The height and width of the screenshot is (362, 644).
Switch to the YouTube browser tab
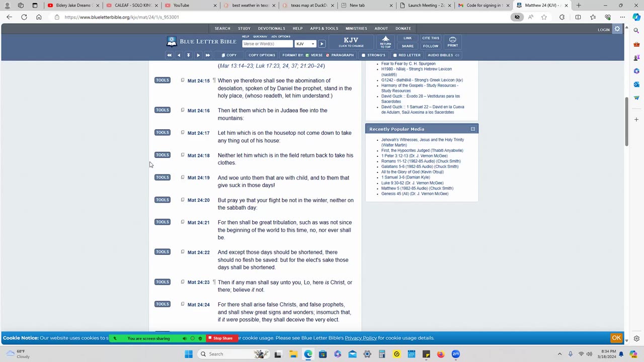[191, 6]
